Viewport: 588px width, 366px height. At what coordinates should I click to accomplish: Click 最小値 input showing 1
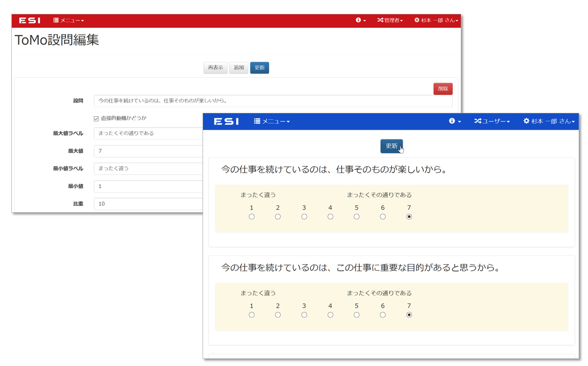148,186
